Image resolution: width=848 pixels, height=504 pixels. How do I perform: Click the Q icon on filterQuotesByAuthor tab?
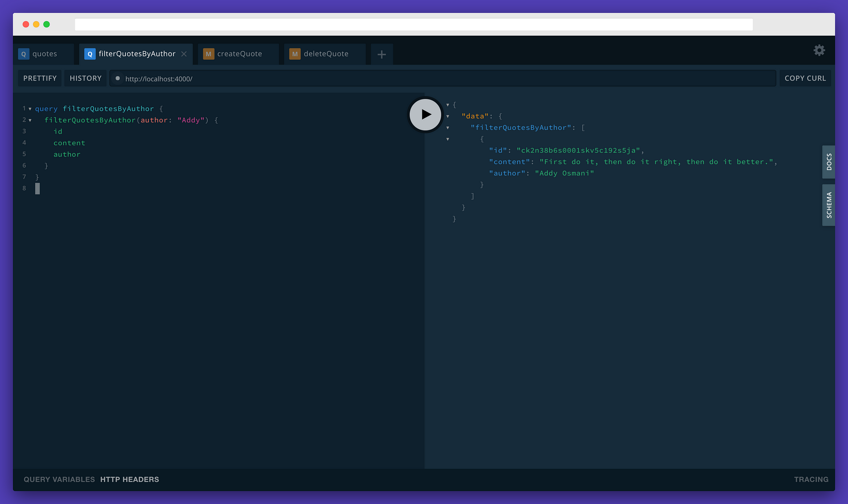click(89, 54)
